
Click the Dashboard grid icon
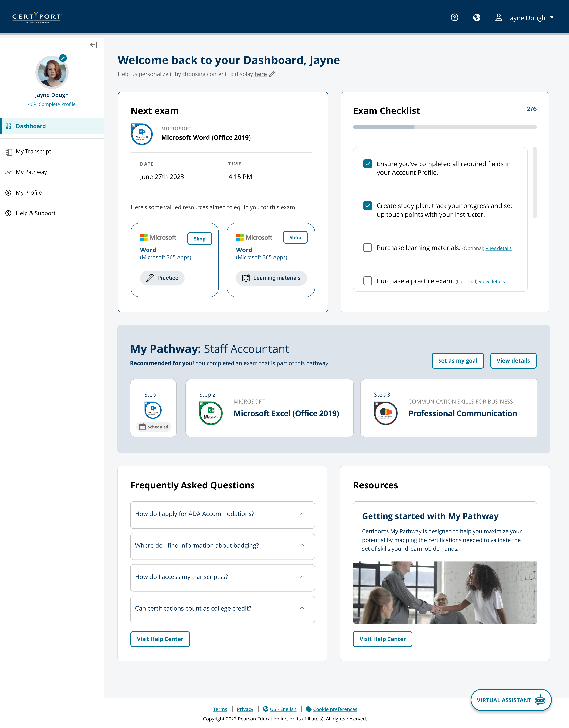click(x=8, y=126)
